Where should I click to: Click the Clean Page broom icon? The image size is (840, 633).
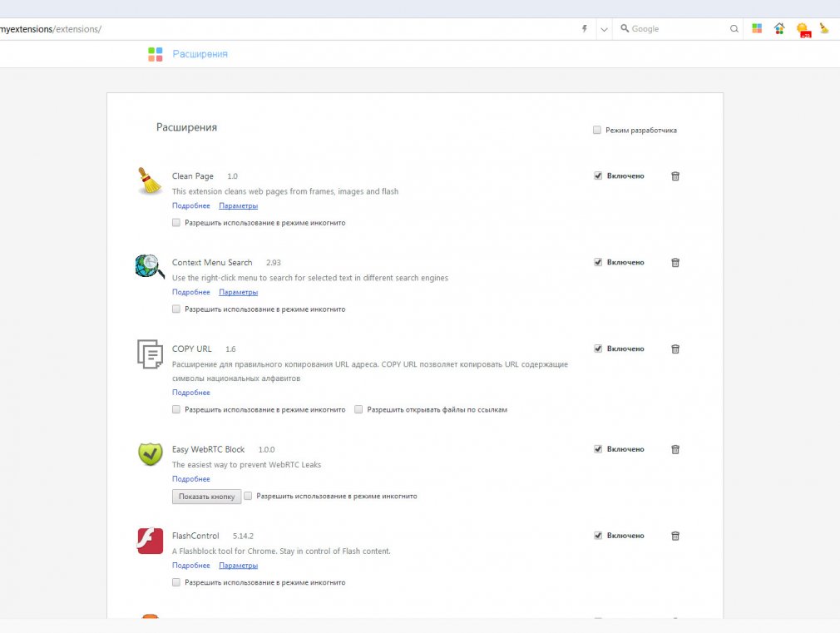[x=150, y=181]
